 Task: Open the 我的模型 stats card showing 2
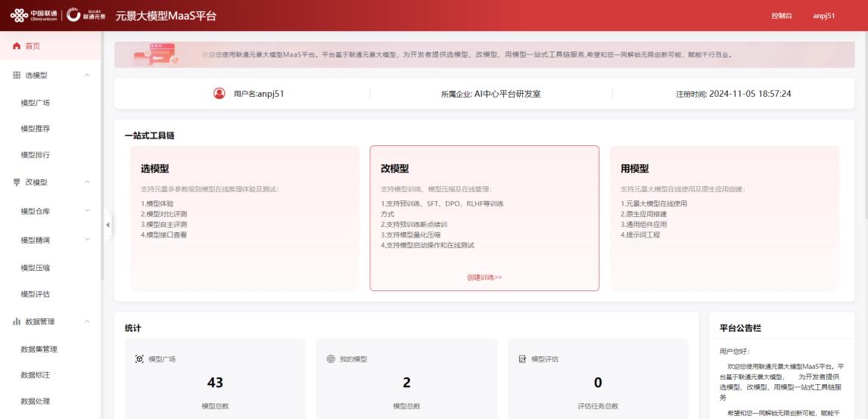pyautogui.click(x=406, y=379)
